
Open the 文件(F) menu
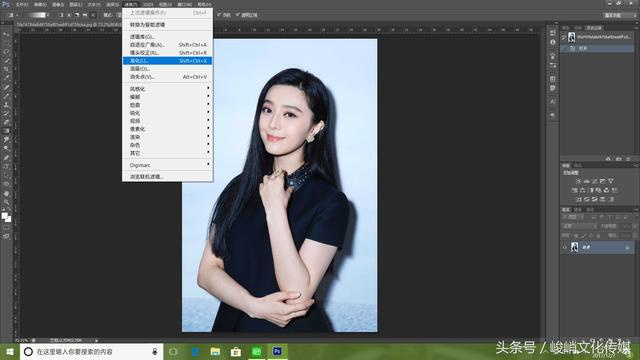pyautogui.click(x=22, y=4)
